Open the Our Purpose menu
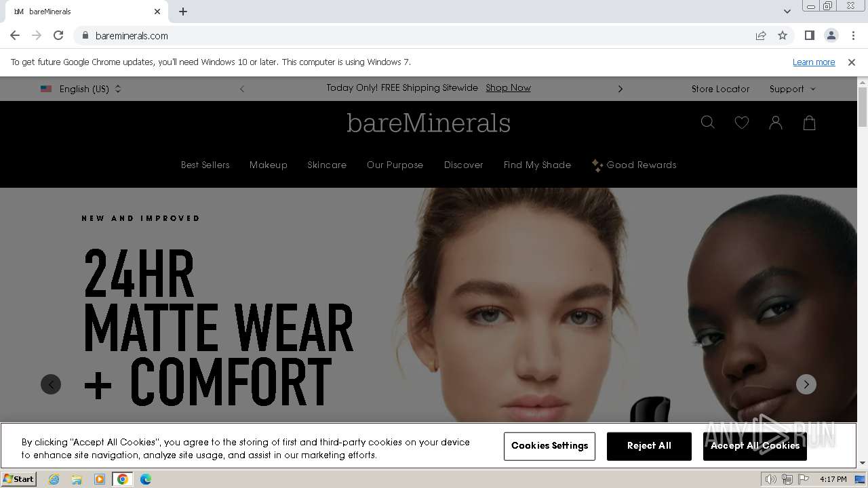This screenshot has width=868, height=488. pos(395,165)
